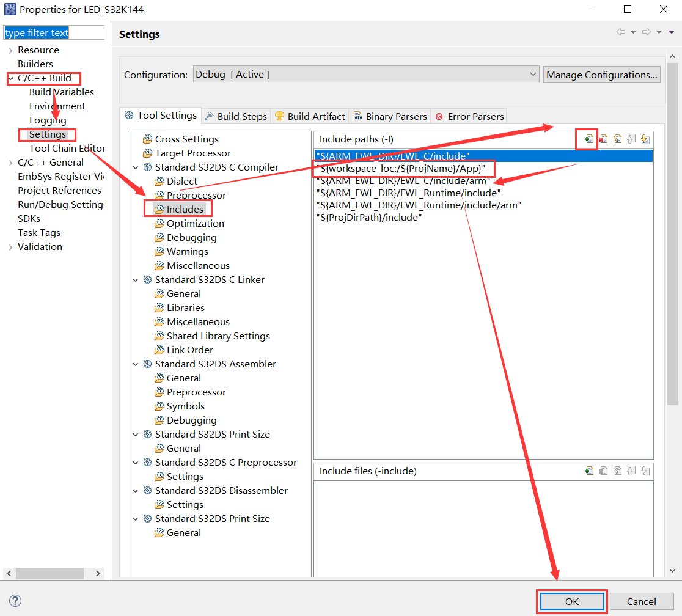This screenshot has width=682, height=616.
Task: Select Dialect under C Compiler
Action: point(176,182)
